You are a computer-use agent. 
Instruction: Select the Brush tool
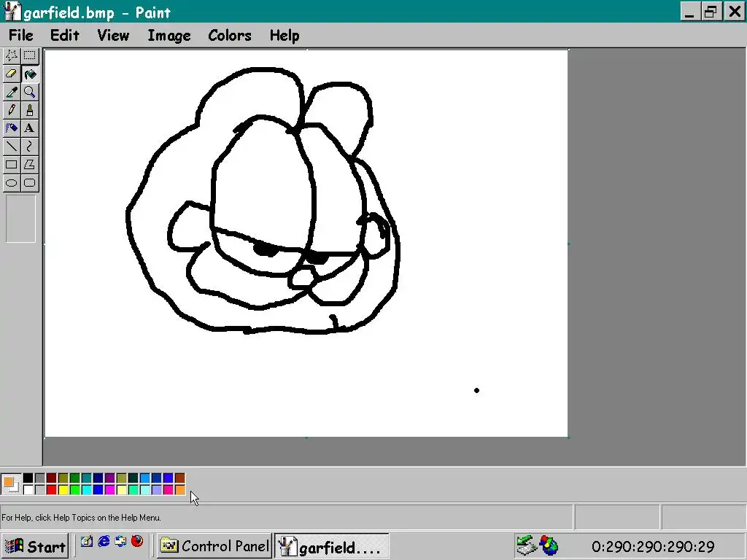[x=29, y=110]
